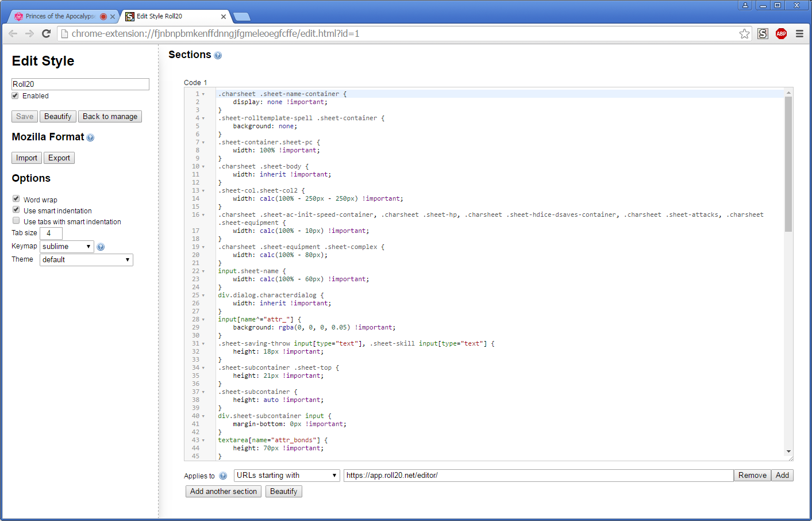Screen dimensions: 812x521
Task: Click the code editor scroll up arrow
Action: (788, 92)
